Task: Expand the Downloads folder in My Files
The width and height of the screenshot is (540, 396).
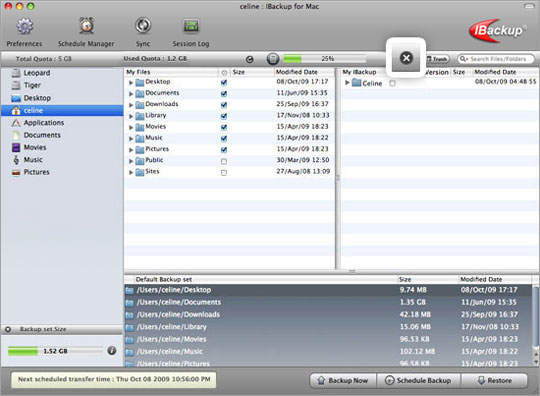Action: click(131, 105)
